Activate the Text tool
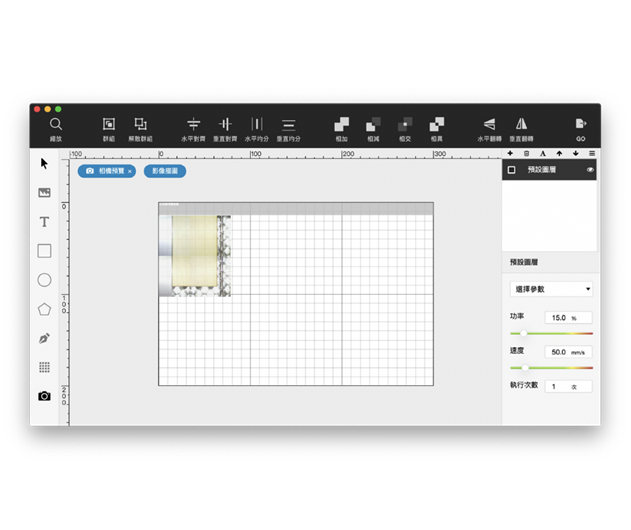631x530 pixels. click(x=44, y=222)
